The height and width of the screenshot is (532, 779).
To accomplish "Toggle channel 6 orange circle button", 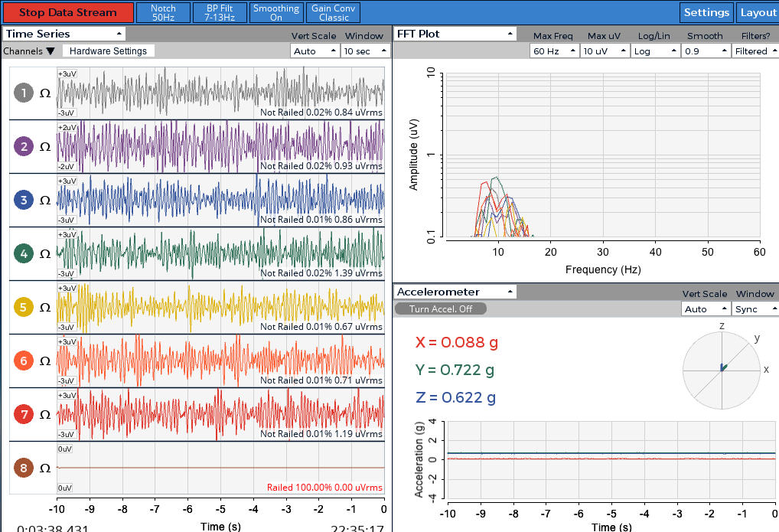I will coord(24,361).
